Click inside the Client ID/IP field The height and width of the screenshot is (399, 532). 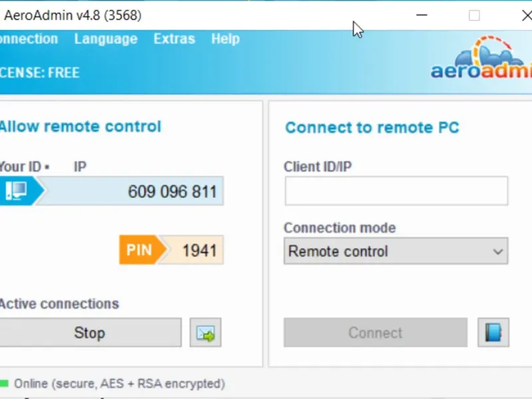[396, 191]
